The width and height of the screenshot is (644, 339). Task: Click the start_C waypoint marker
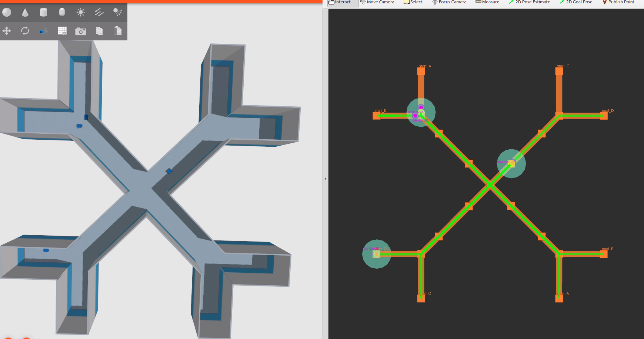pyautogui.click(x=559, y=71)
